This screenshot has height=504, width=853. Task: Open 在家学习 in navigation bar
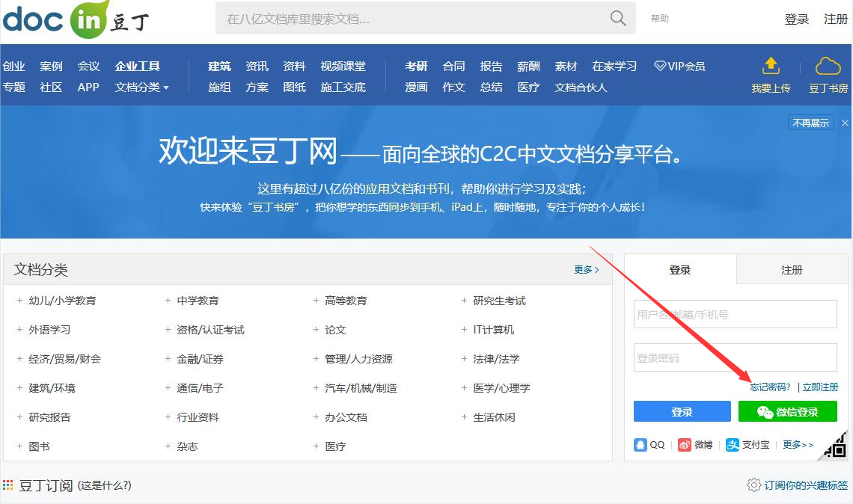pyautogui.click(x=614, y=67)
